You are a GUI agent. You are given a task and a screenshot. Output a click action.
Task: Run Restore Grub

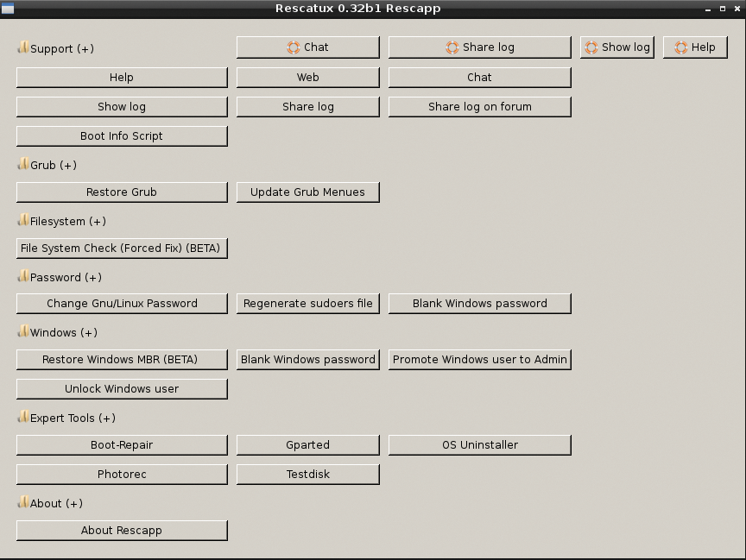(122, 192)
